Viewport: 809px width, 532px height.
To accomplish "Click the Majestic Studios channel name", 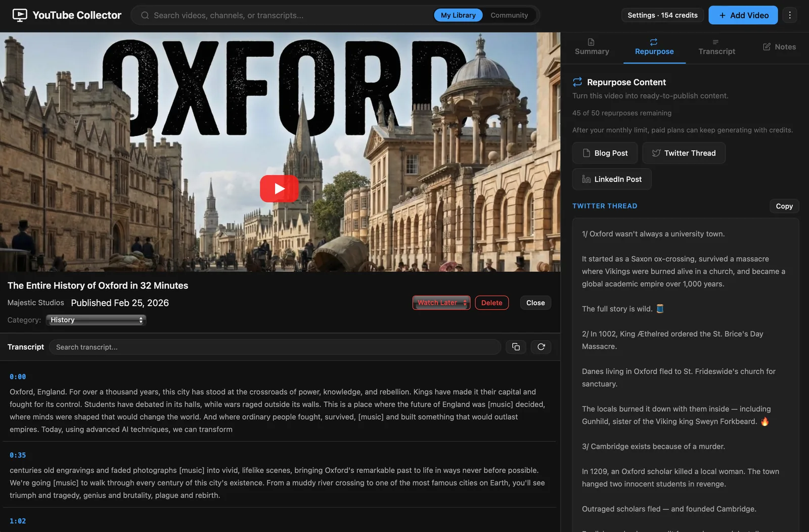I will 36,303.
